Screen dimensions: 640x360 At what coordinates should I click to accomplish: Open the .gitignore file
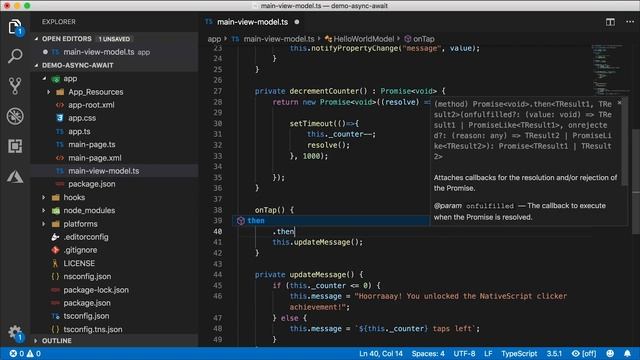pos(114,250)
